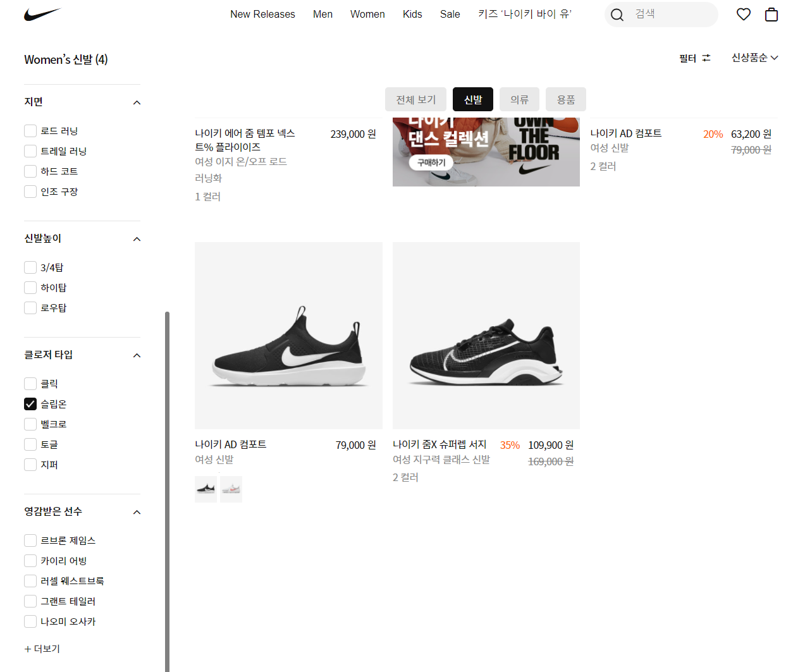805x672 pixels.
Task: Open 키즈 '나이키 바이 유' menu
Action: [x=525, y=14]
